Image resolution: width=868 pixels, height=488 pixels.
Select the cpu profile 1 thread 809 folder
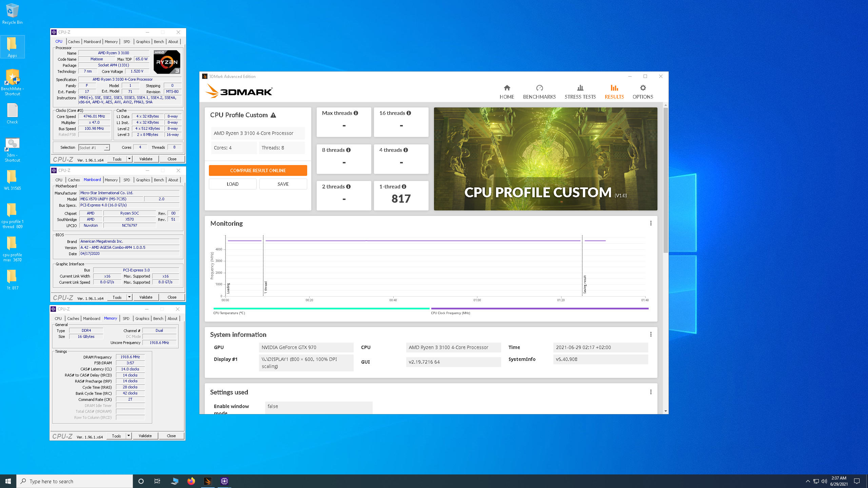(x=12, y=216)
